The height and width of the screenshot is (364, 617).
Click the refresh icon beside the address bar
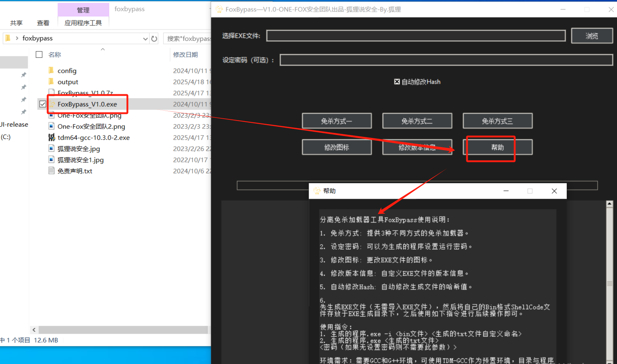(154, 39)
